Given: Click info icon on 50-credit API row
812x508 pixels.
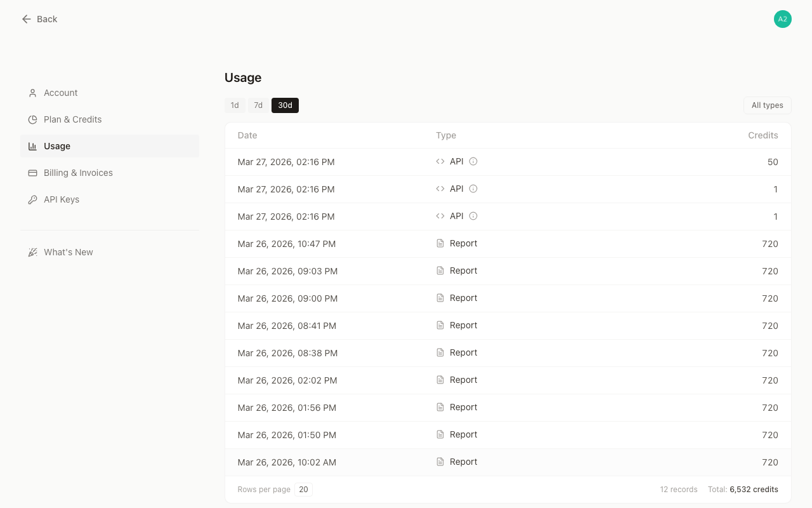Looking at the screenshot, I should point(473,161).
